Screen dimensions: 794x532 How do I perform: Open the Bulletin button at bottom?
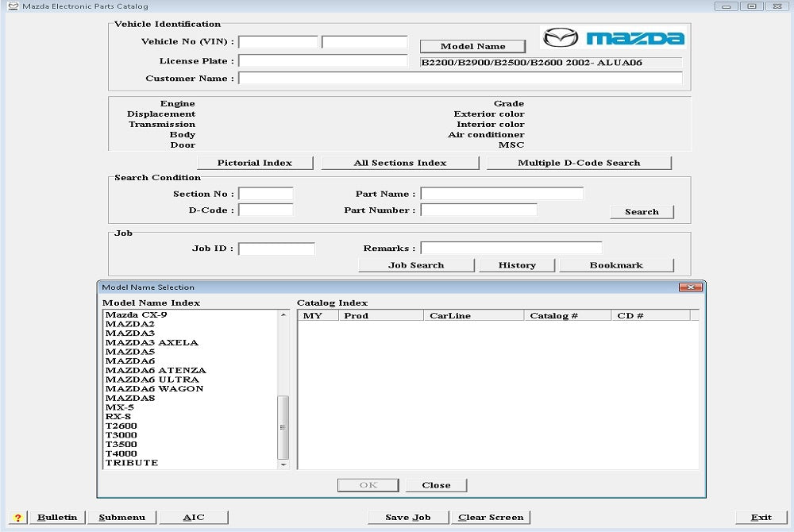coord(57,517)
